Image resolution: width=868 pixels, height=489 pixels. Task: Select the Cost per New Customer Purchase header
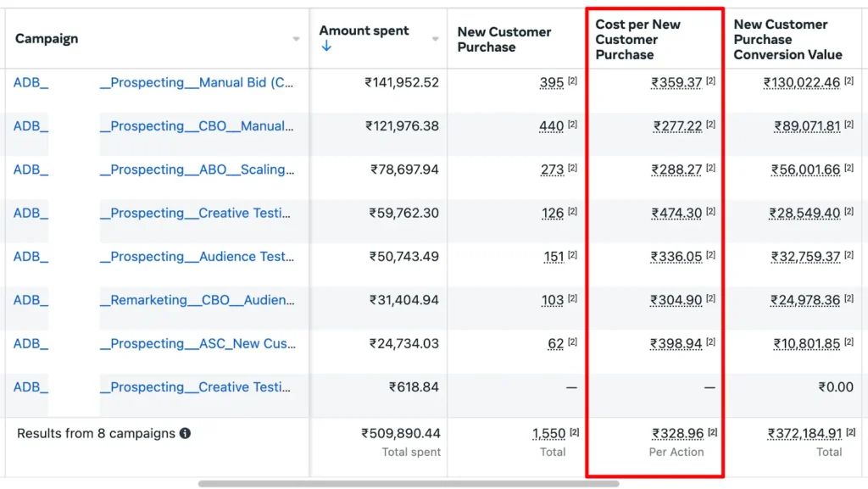coord(637,39)
